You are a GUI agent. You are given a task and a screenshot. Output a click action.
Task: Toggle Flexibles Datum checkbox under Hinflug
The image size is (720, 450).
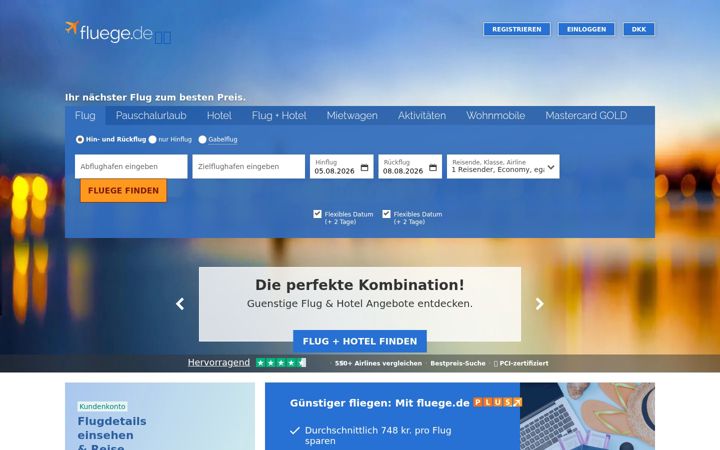317,214
